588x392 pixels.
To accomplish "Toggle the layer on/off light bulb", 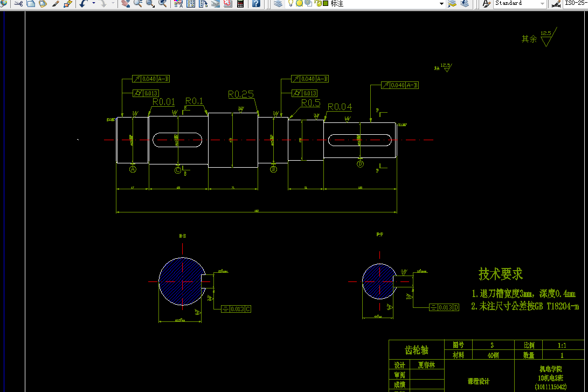I will pyautogui.click(x=290, y=3).
